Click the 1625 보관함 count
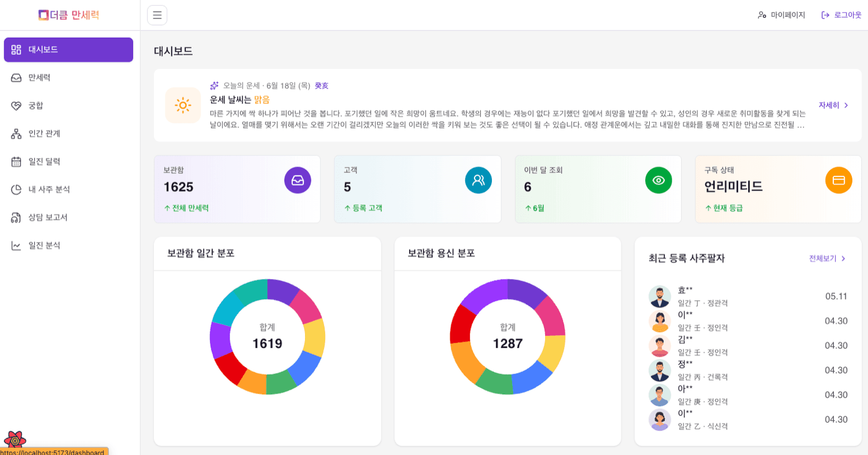The height and width of the screenshot is (455, 868). coord(178,187)
